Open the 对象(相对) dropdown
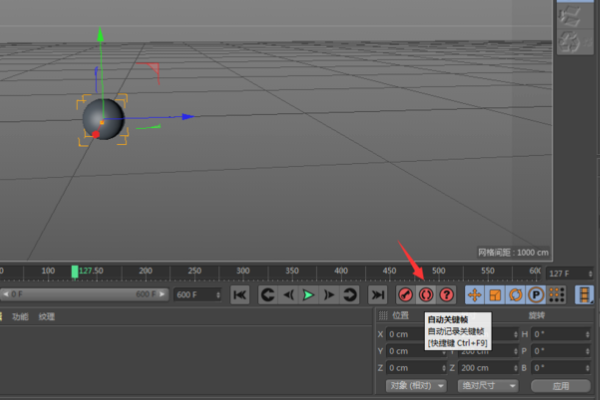This screenshot has width=600, height=400. coord(416,385)
